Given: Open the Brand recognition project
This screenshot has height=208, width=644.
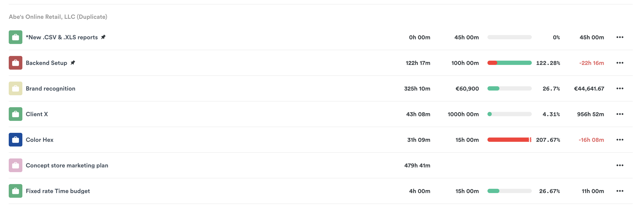Looking at the screenshot, I should pyautogui.click(x=50, y=88).
